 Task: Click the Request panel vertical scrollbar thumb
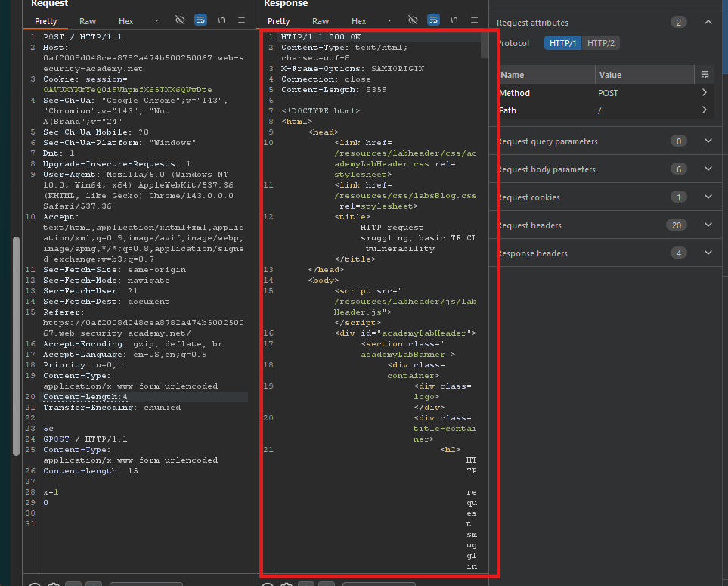point(16,346)
